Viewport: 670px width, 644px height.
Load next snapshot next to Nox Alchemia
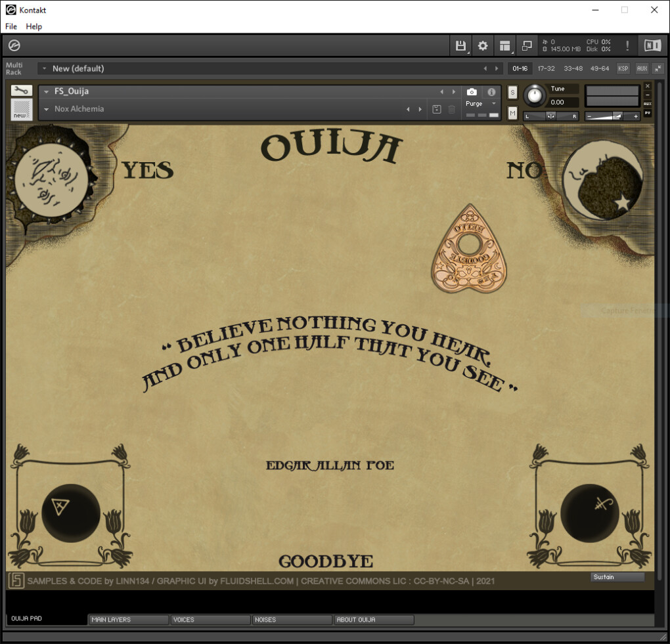(420, 110)
